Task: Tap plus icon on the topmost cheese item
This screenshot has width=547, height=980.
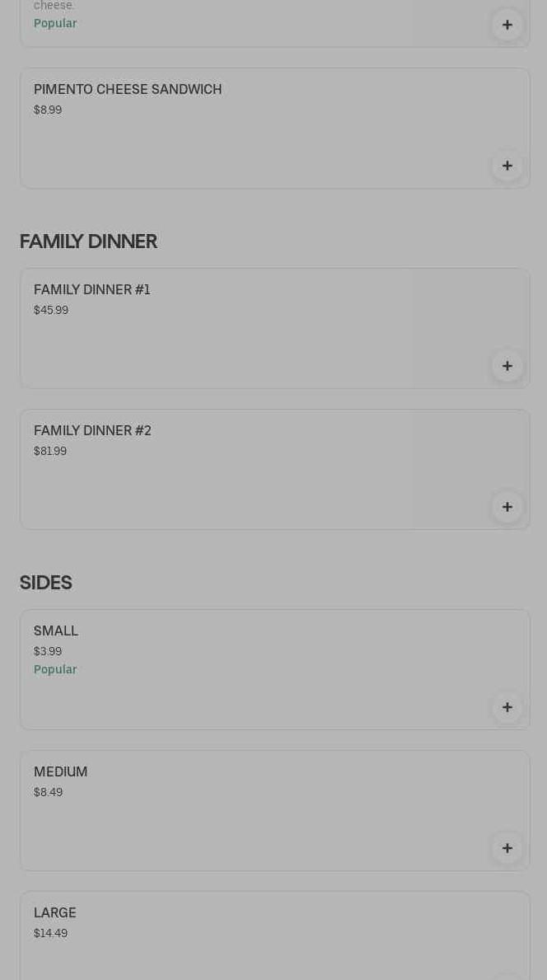Action: tap(507, 25)
